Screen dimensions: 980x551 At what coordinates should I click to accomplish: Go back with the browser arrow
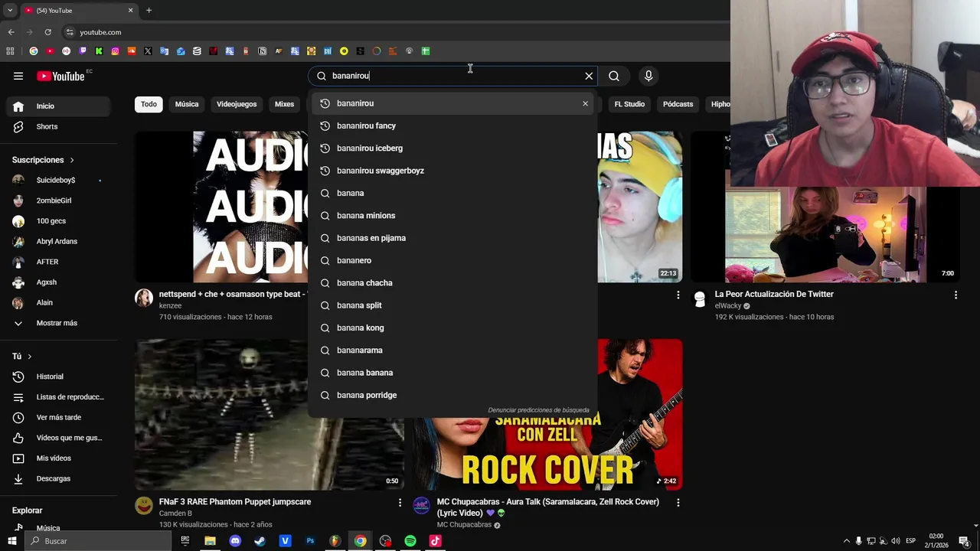pyautogui.click(x=11, y=32)
